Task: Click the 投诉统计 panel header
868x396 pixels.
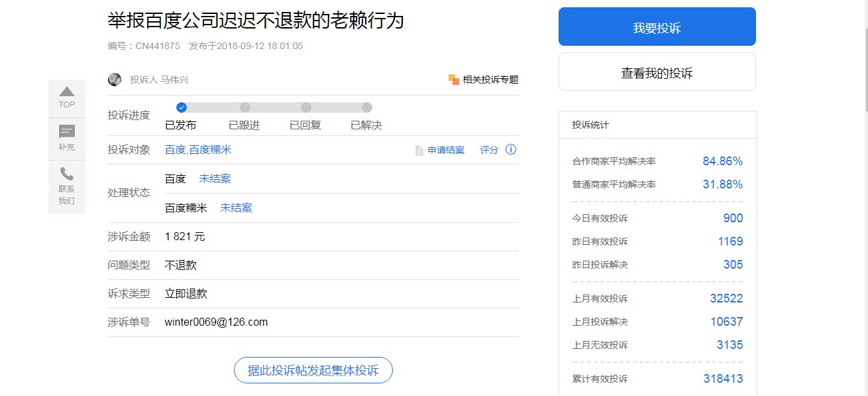Action: 657,125
